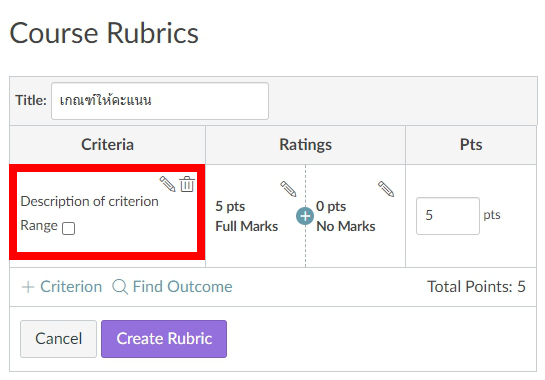
Task: Click the 5 pts Full Marks rating
Action: (246, 216)
